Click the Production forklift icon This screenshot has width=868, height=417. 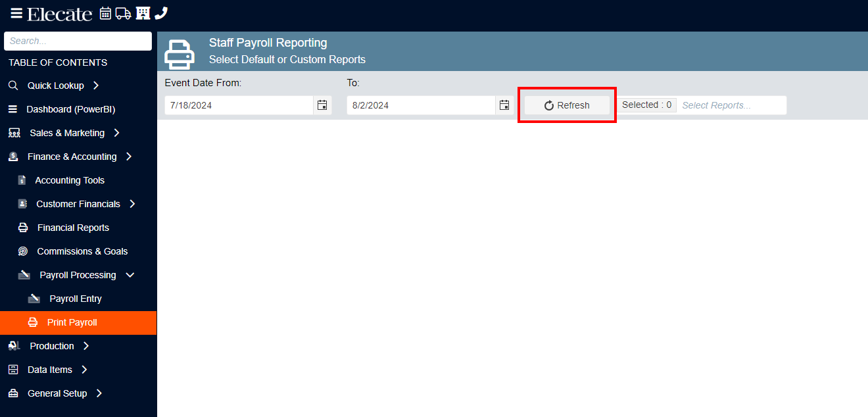(14, 346)
